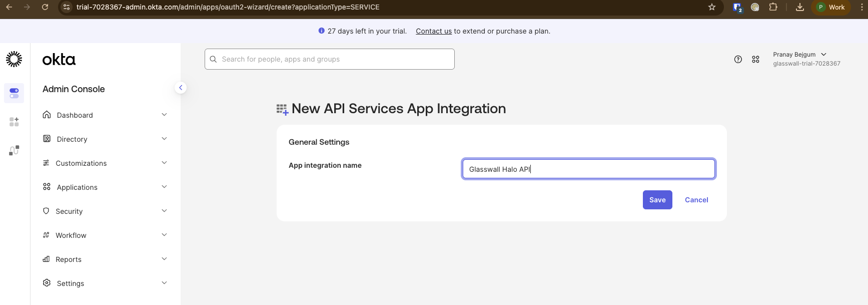Click the Settings gear icon
Image resolution: width=868 pixels, height=305 pixels.
47,283
